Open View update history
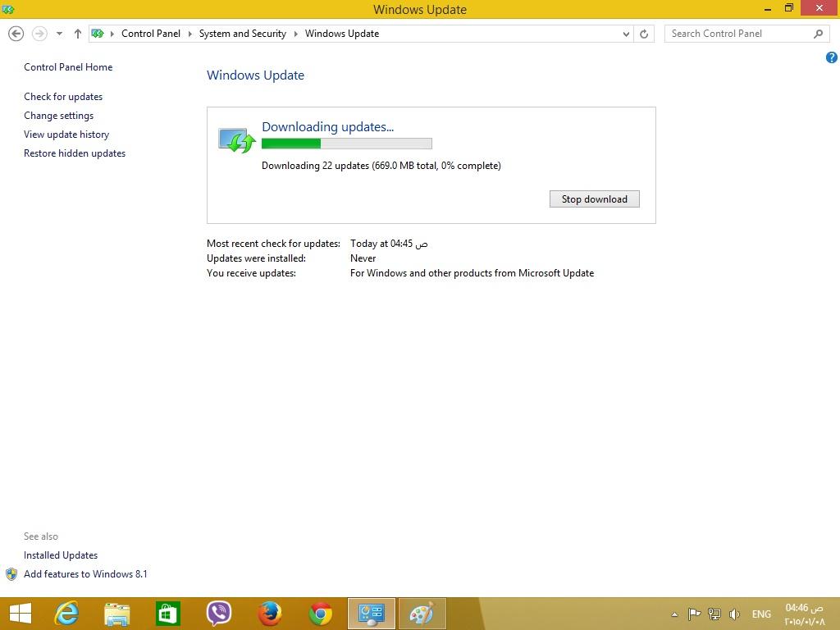Image resolution: width=840 pixels, height=630 pixels. 66,134
